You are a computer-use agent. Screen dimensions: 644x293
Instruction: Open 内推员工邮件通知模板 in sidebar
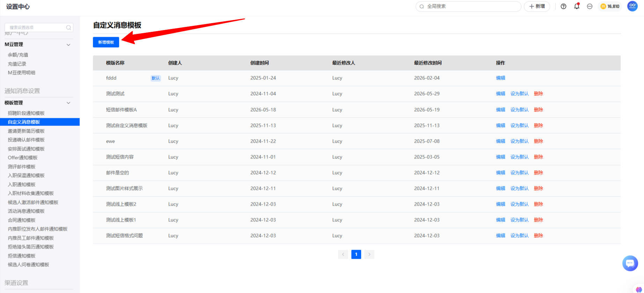31,238
